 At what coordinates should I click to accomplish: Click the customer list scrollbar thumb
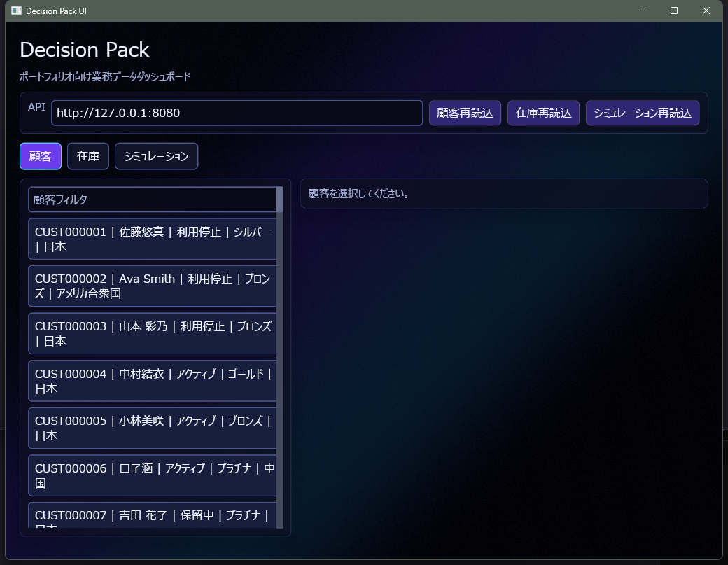pyautogui.click(x=280, y=200)
